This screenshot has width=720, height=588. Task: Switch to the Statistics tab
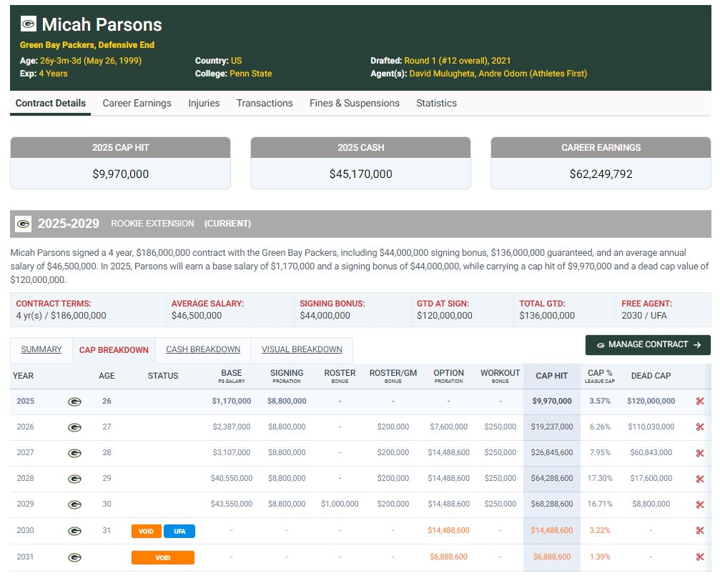pos(436,103)
